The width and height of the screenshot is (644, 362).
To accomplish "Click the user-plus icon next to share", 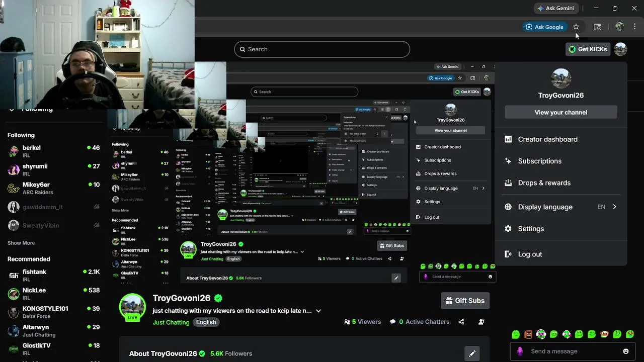I will (x=481, y=322).
